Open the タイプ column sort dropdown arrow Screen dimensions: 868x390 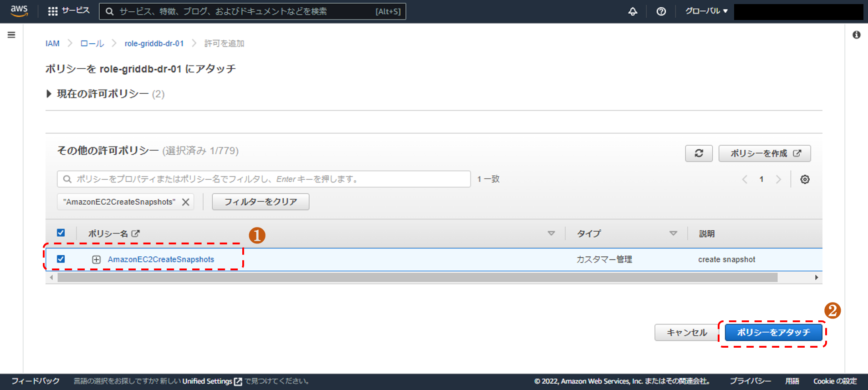[673, 233]
